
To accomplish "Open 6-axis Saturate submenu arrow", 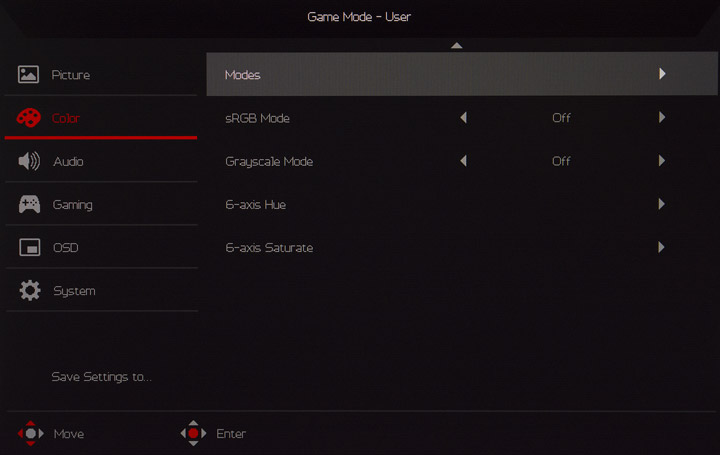I will pos(662,247).
